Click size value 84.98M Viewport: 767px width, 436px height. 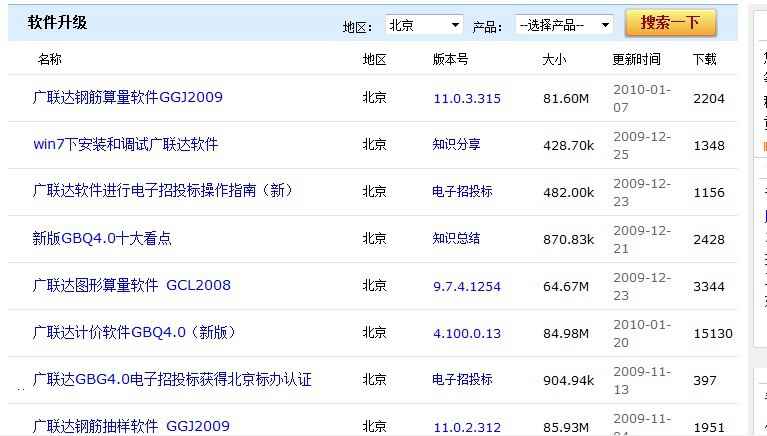point(566,333)
